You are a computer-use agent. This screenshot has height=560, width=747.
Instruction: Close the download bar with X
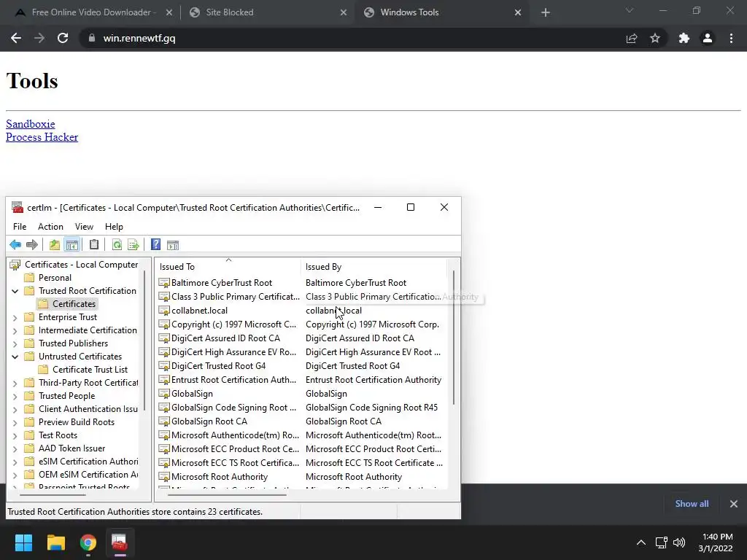point(734,503)
